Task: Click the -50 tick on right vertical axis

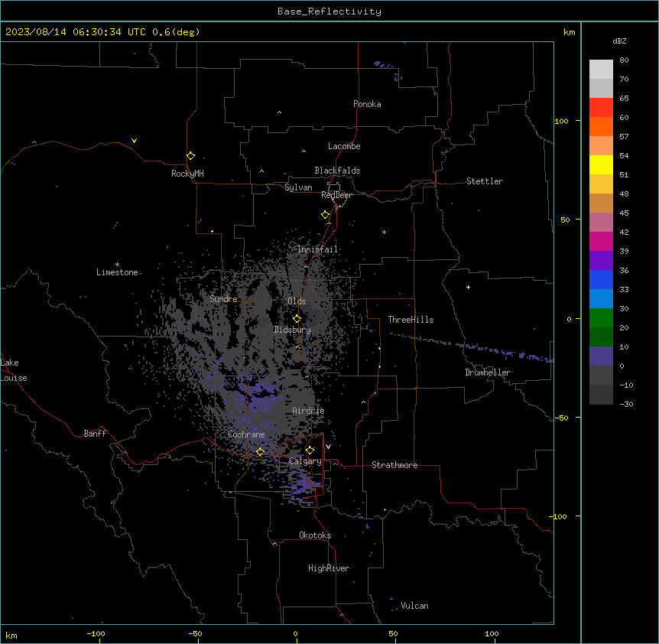Action: point(561,418)
